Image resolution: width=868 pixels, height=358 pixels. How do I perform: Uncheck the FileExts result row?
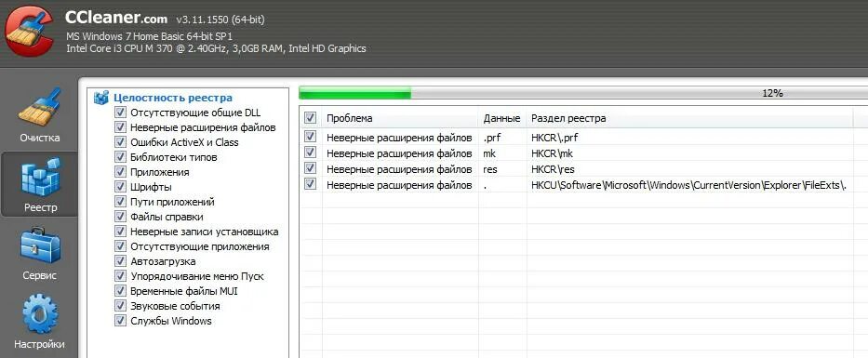coord(311,184)
